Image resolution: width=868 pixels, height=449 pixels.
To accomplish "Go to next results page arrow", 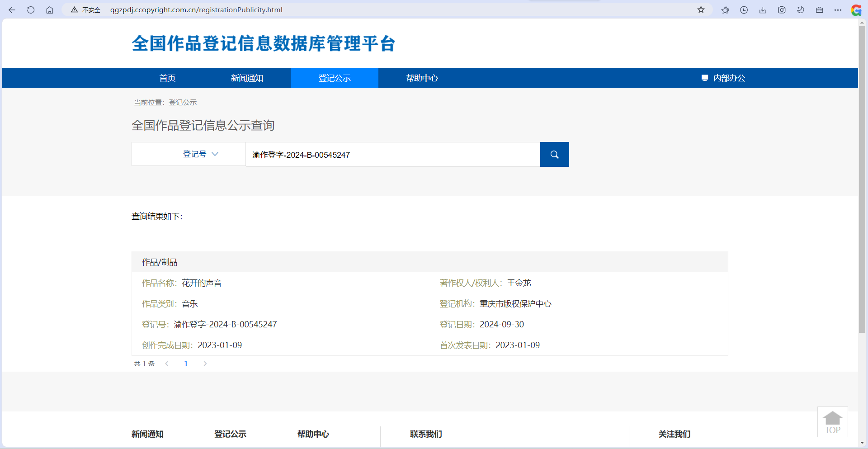I will click(205, 364).
